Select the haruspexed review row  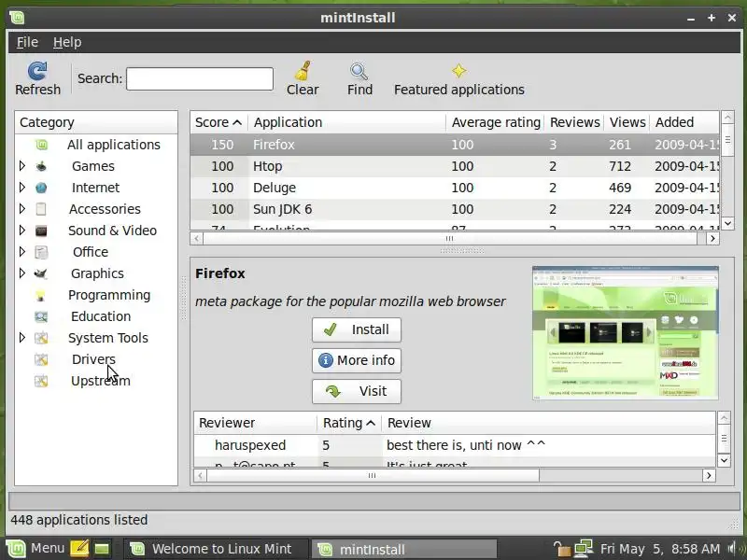[x=455, y=445]
